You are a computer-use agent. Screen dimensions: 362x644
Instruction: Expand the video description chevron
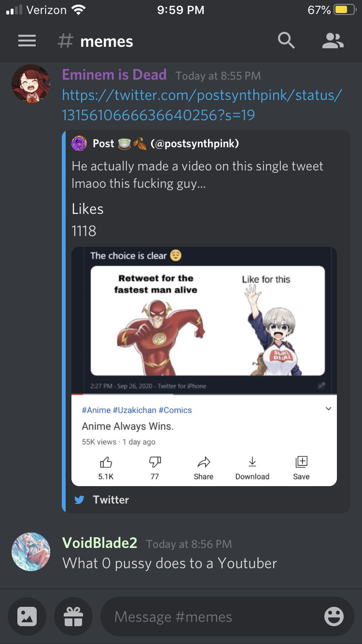click(328, 409)
